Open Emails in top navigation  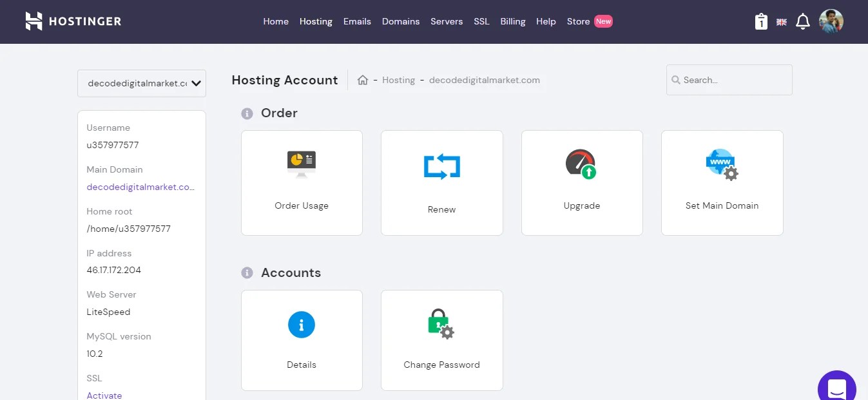(357, 21)
